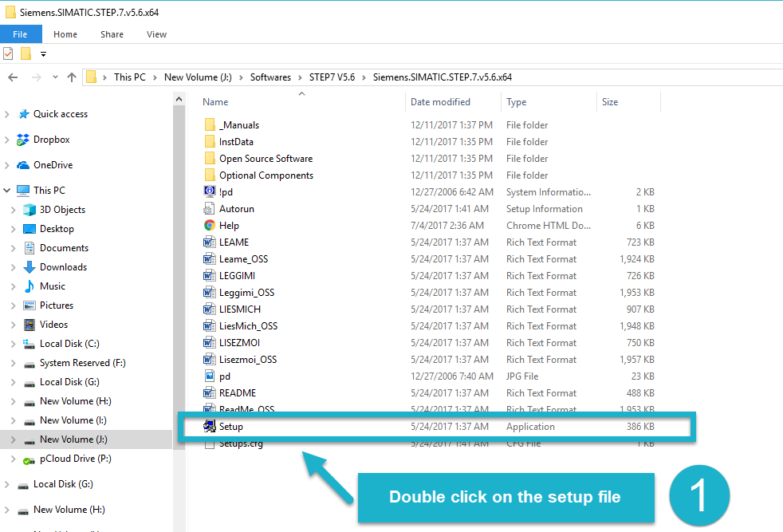Open dropdown chevron after Softwares breadcrumb
Screen dimensions: 783x532
(300, 77)
